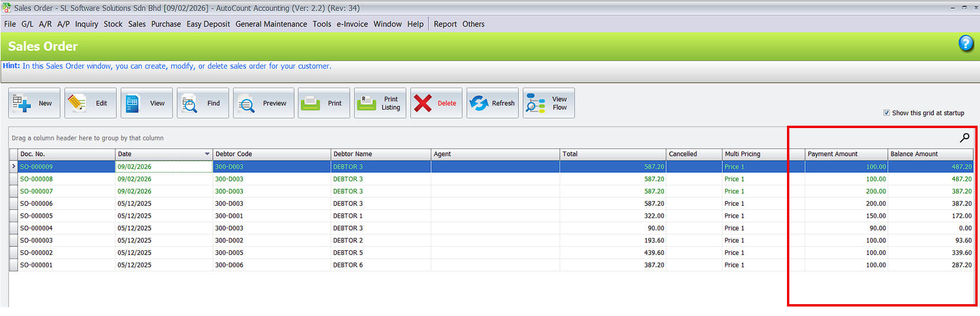
Task: Expand the Date column filter dropdown
Action: [207, 154]
